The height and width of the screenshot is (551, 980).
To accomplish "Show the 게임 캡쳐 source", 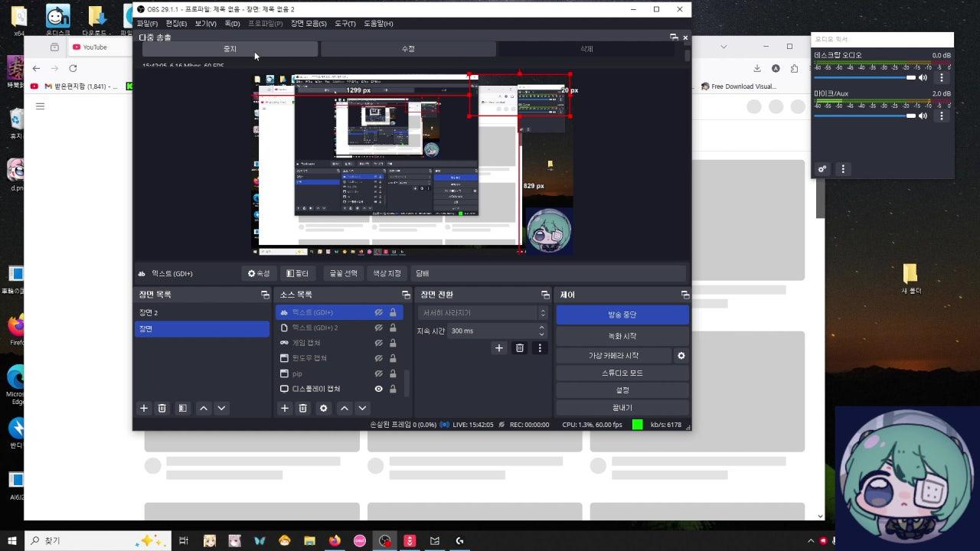I will click(378, 343).
